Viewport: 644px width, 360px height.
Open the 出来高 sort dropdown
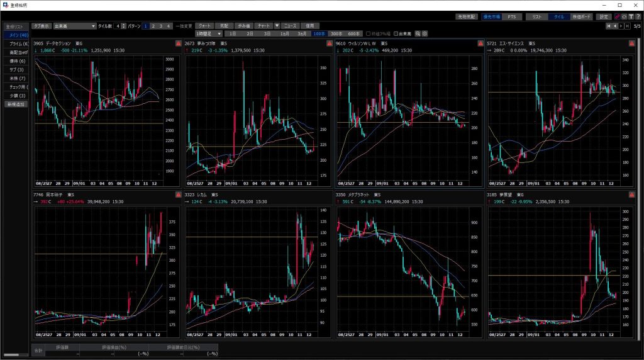tap(74, 26)
